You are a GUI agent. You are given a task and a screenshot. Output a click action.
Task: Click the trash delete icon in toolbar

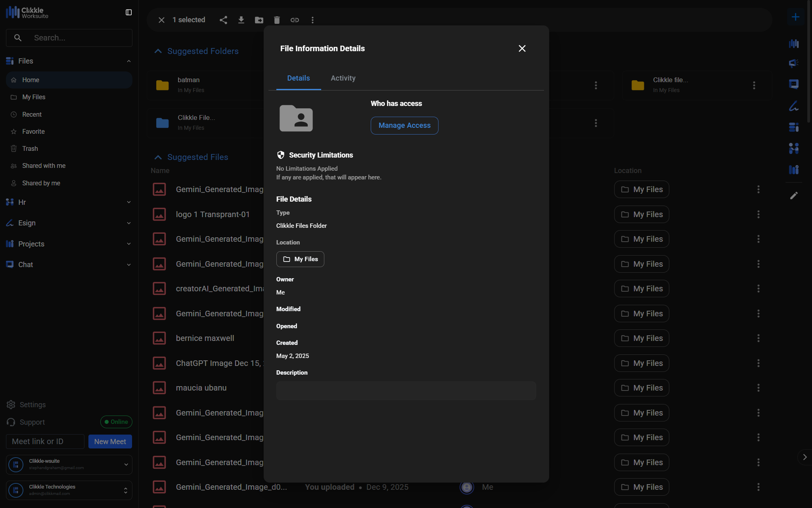click(277, 20)
